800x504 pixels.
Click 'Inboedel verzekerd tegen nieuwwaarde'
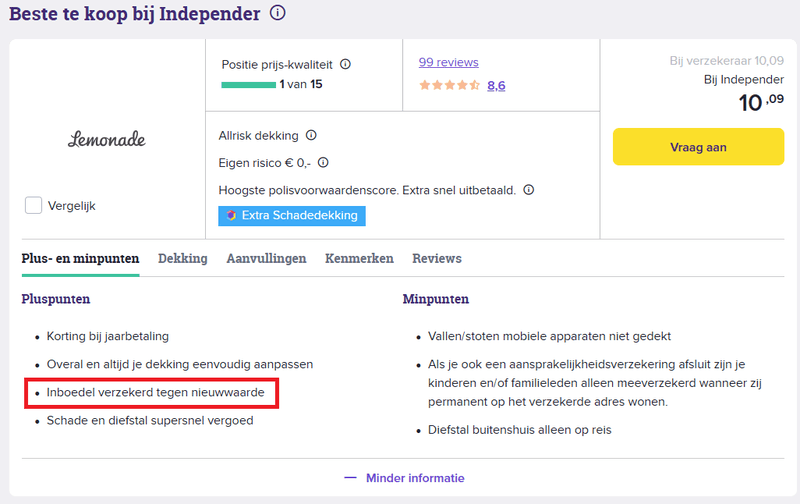pyautogui.click(x=156, y=392)
